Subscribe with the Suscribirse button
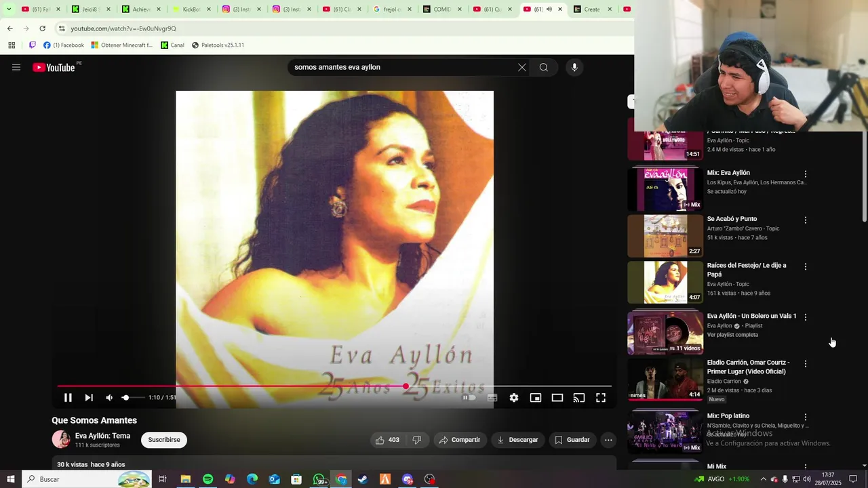The height and width of the screenshot is (488, 868). (x=164, y=440)
